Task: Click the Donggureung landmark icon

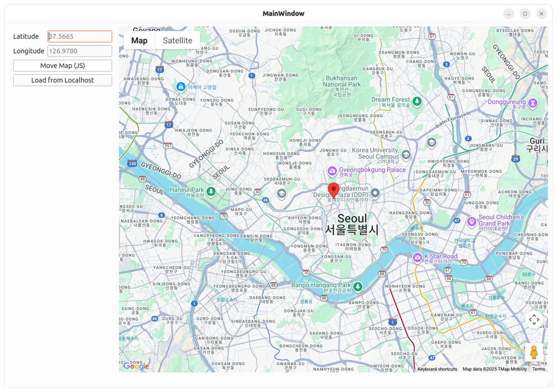Action: click(533, 103)
